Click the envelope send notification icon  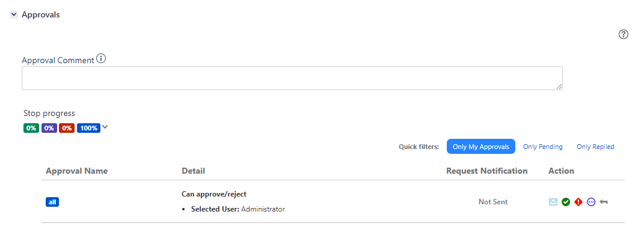tap(553, 202)
